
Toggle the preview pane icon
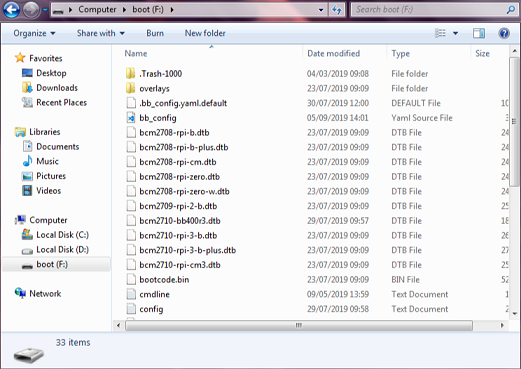tap(479, 33)
